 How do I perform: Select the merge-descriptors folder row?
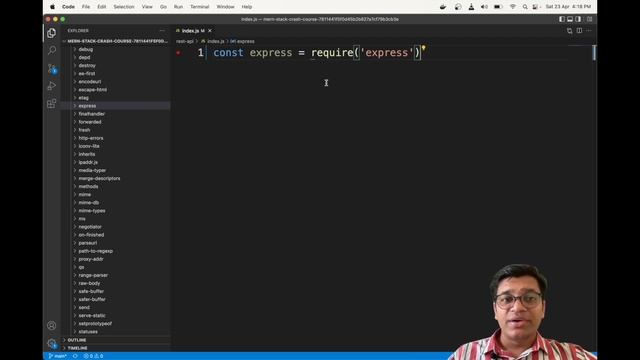[116, 178]
